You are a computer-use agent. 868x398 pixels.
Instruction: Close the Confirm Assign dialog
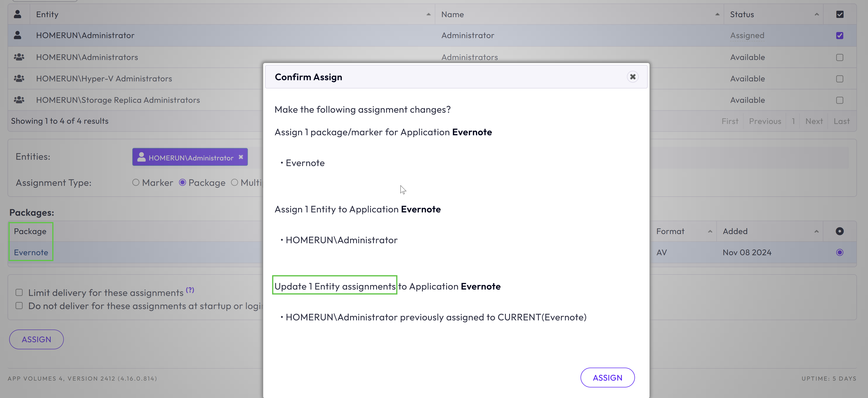(633, 77)
